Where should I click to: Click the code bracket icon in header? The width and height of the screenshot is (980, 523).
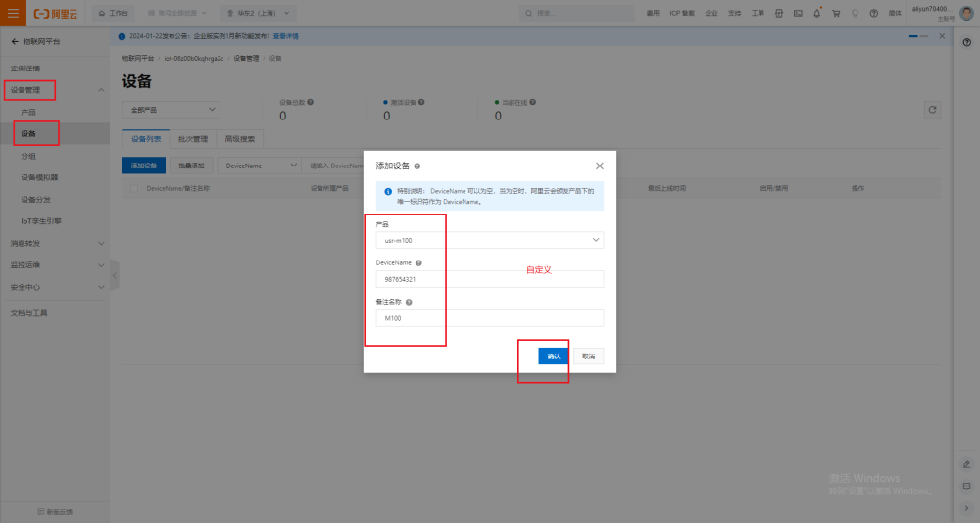pos(779,13)
